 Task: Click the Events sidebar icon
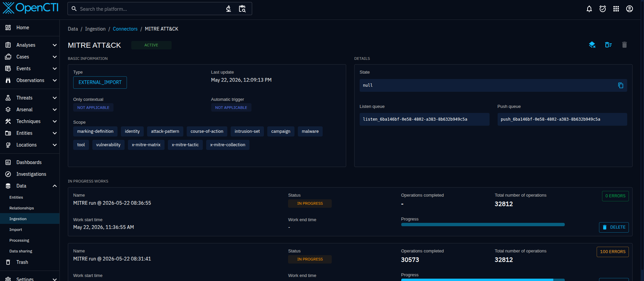tap(8, 69)
